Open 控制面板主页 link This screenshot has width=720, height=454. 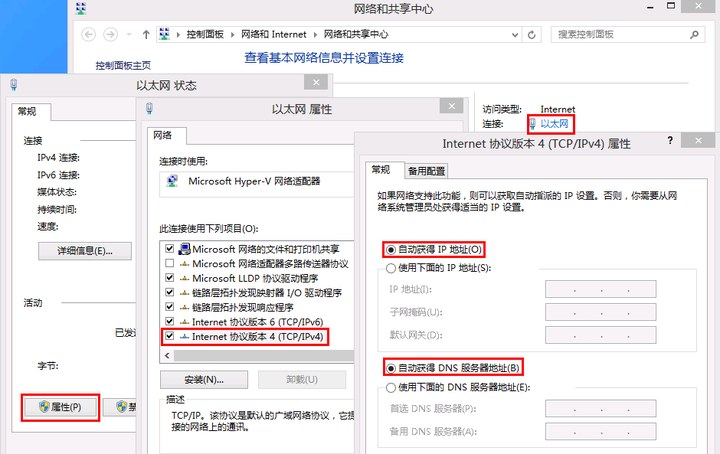[x=123, y=65]
